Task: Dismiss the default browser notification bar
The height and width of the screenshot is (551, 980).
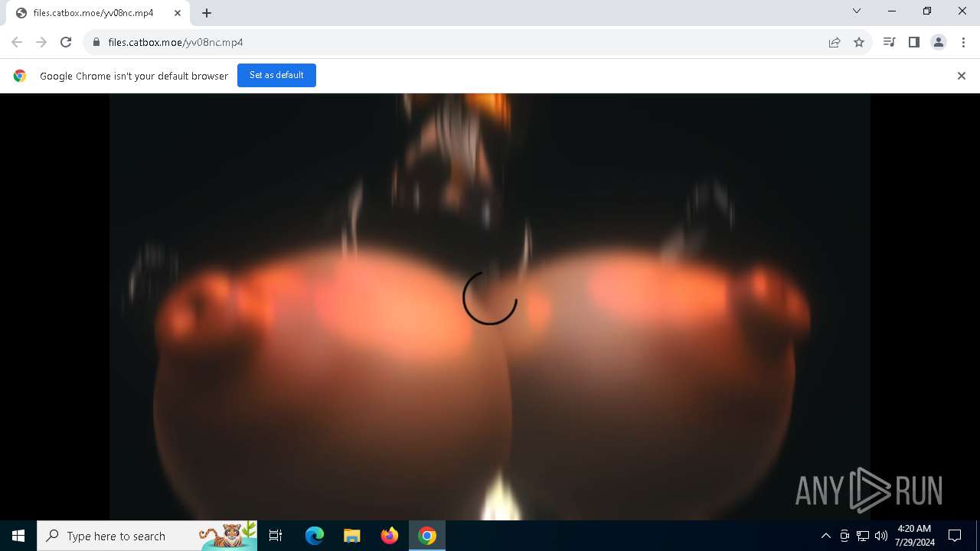Action: coord(962,76)
